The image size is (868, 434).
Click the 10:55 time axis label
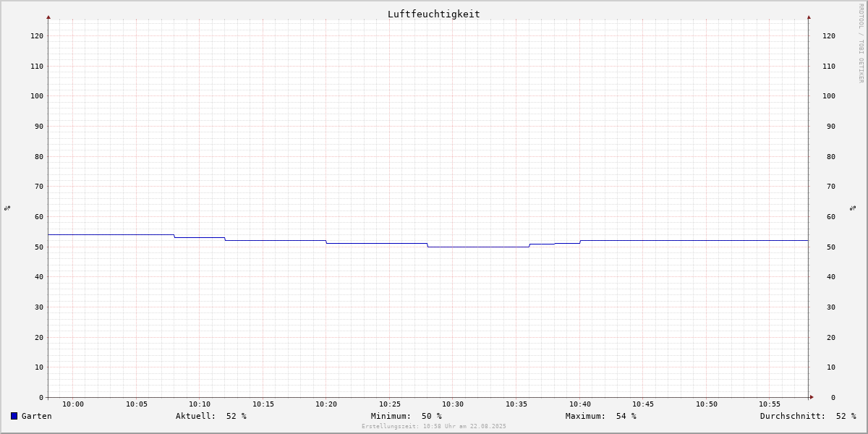[x=770, y=404]
